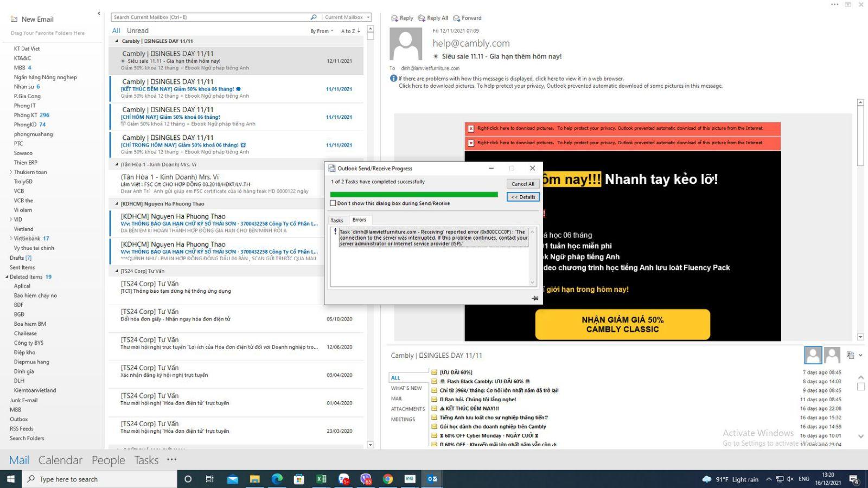Open the Phong KT folder
Image resolution: width=868 pixels, height=488 pixels.
[x=31, y=115]
